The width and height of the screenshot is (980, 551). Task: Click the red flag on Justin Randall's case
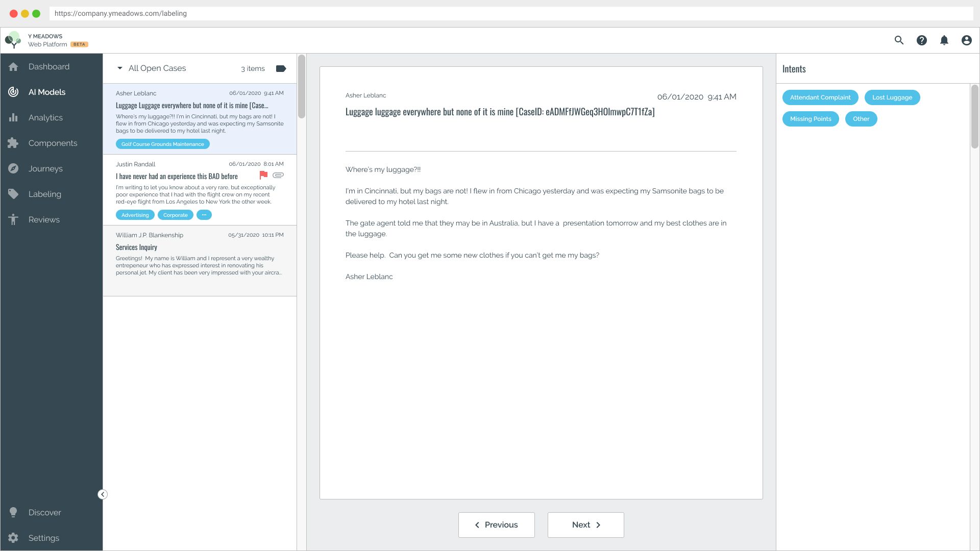pos(263,176)
